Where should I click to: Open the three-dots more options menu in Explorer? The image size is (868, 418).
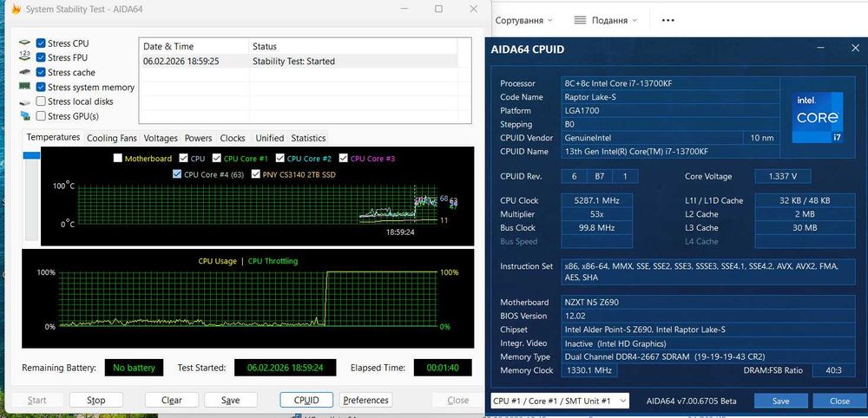point(668,21)
